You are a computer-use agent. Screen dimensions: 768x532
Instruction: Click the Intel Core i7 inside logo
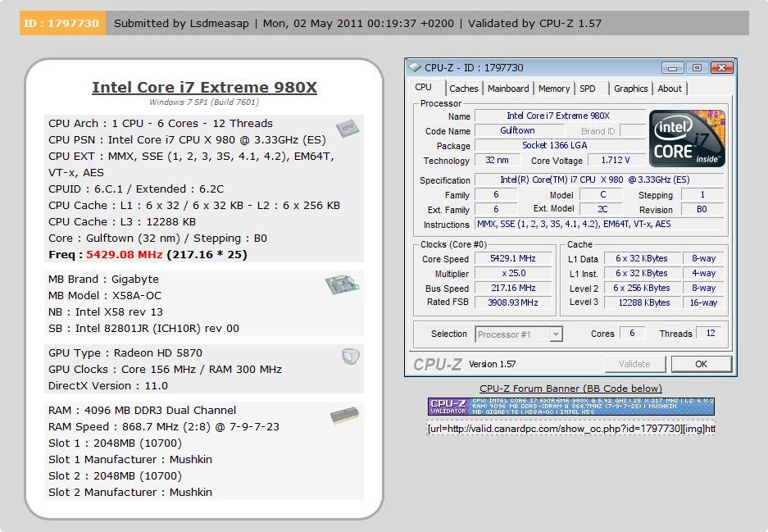(x=687, y=139)
